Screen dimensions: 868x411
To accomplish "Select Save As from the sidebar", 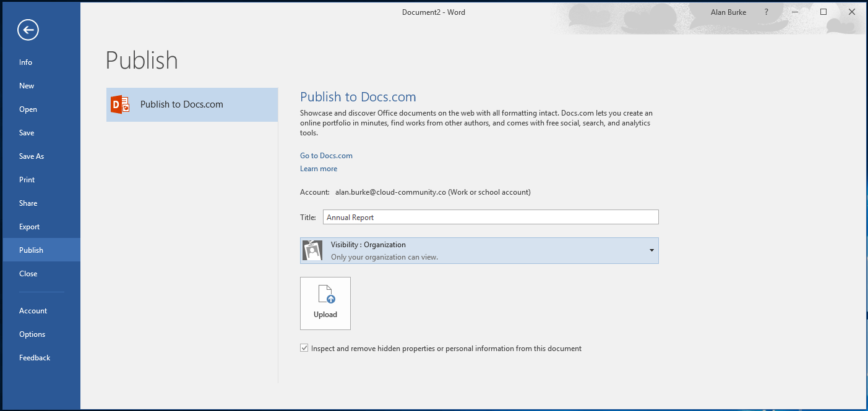I will [32, 156].
